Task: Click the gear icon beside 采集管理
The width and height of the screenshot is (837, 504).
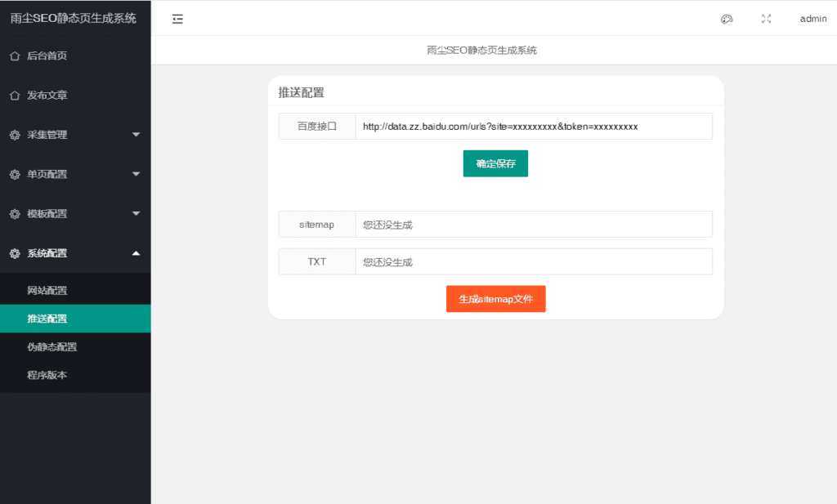Action: (x=15, y=135)
